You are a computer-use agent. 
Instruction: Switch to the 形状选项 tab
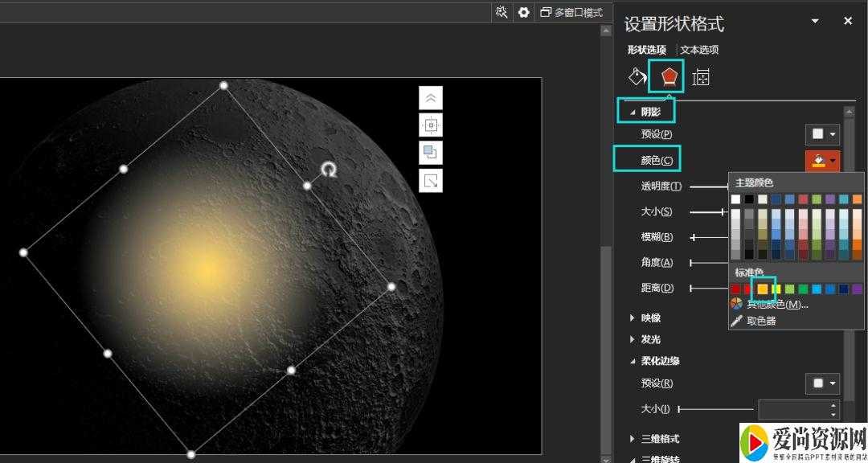[x=646, y=50]
